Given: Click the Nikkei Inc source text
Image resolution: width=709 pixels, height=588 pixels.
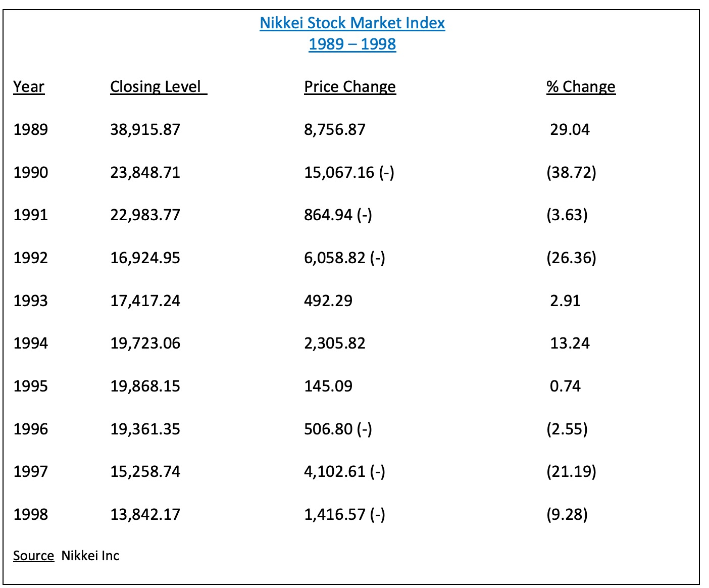Looking at the screenshot, I should (90, 556).
